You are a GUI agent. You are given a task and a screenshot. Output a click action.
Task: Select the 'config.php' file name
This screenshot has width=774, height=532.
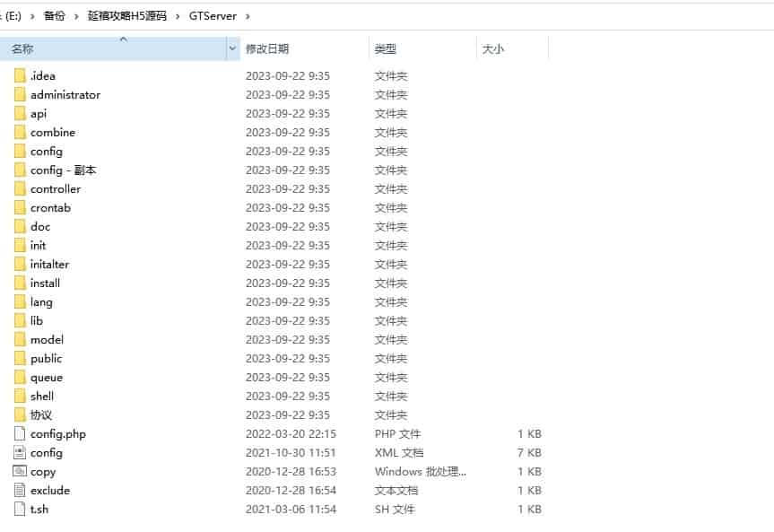[x=57, y=433]
